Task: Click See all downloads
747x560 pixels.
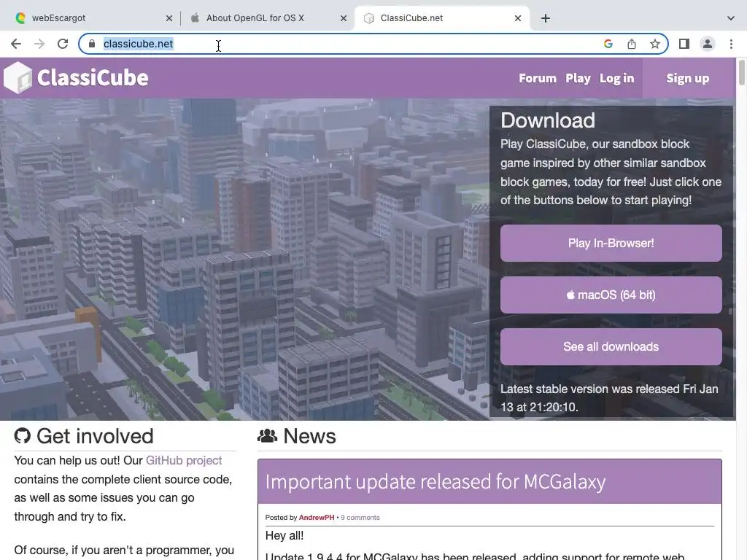Action: pos(611,346)
